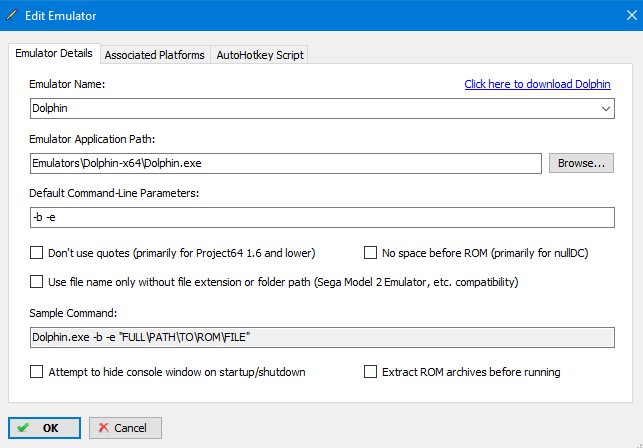Select the Dolphin text in Emulator Name box
The width and height of the screenshot is (643, 448).
[52, 108]
